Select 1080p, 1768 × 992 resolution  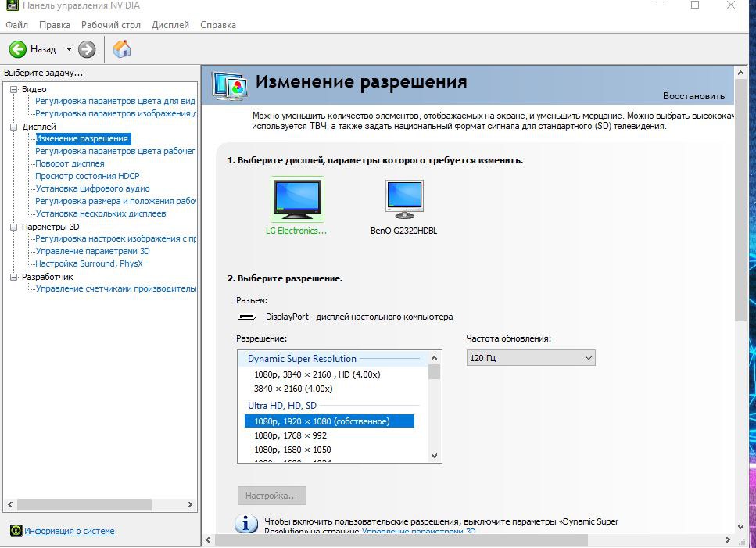(290, 435)
